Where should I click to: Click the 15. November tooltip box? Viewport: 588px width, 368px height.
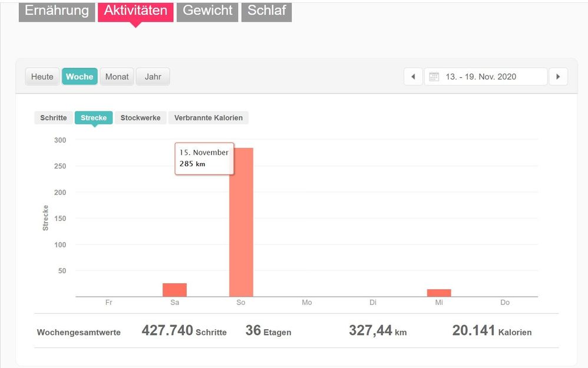(x=204, y=158)
